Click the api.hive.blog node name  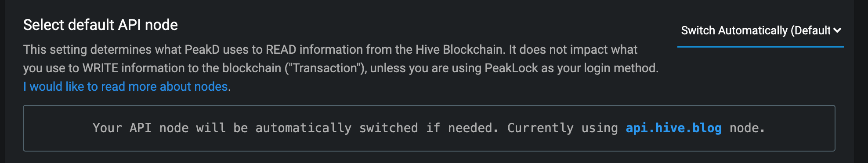(673, 128)
